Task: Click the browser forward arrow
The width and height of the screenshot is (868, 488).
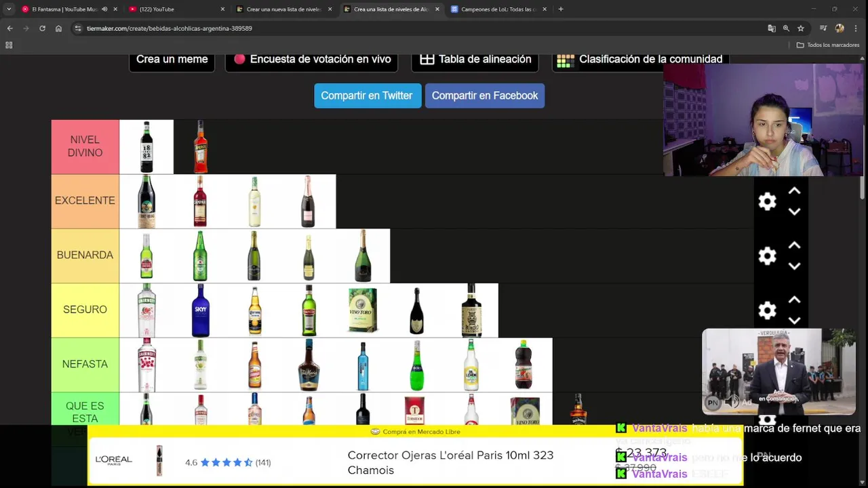Action: pos(26,28)
